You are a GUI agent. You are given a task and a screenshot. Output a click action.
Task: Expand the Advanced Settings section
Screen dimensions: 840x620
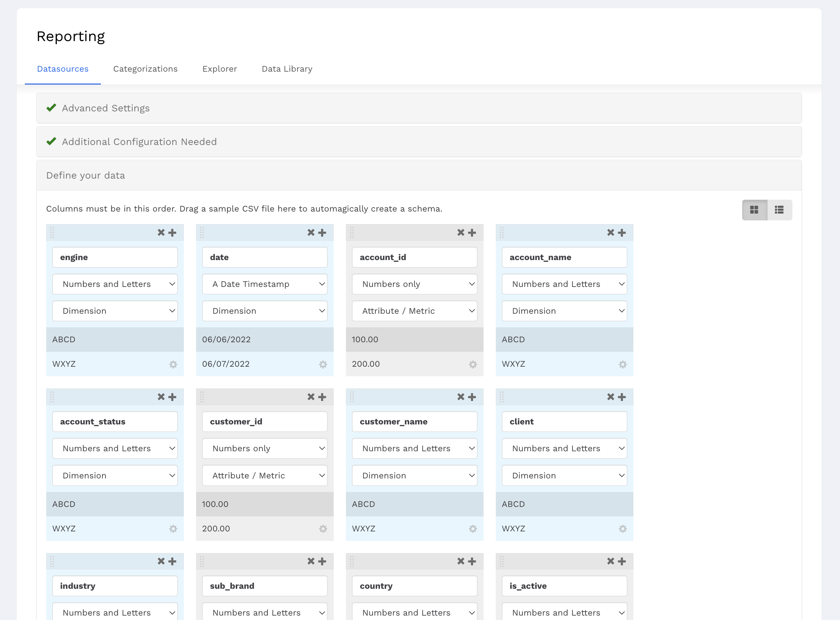106,108
